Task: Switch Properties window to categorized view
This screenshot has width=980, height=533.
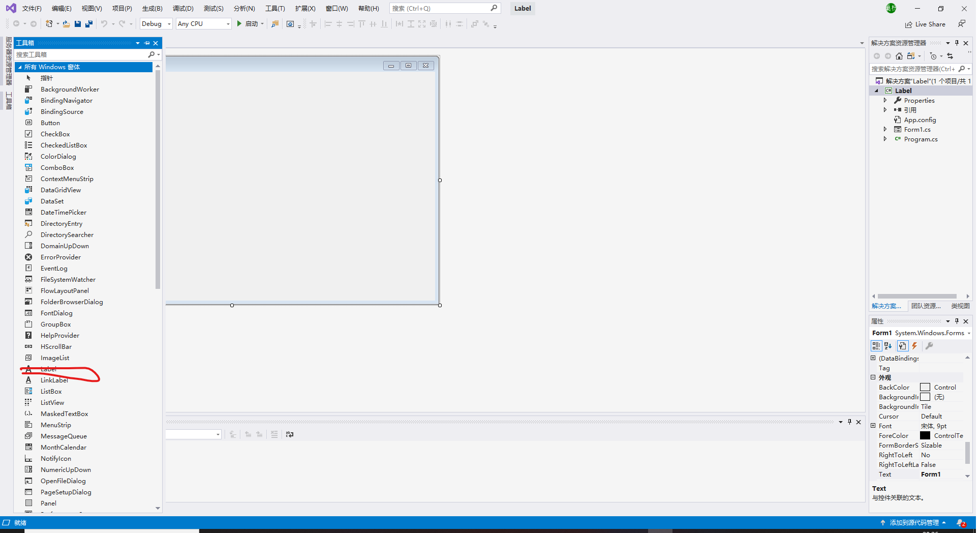Action: tap(876, 346)
